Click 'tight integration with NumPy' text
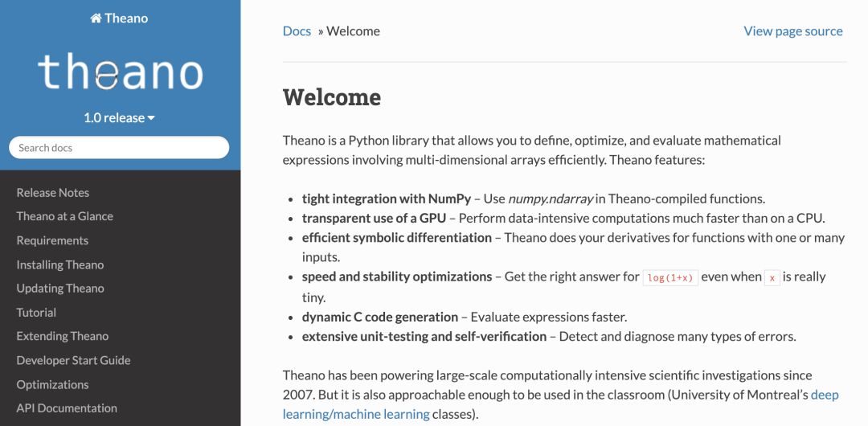Viewport: 868px width, 426px height. [x=387, y=199]
